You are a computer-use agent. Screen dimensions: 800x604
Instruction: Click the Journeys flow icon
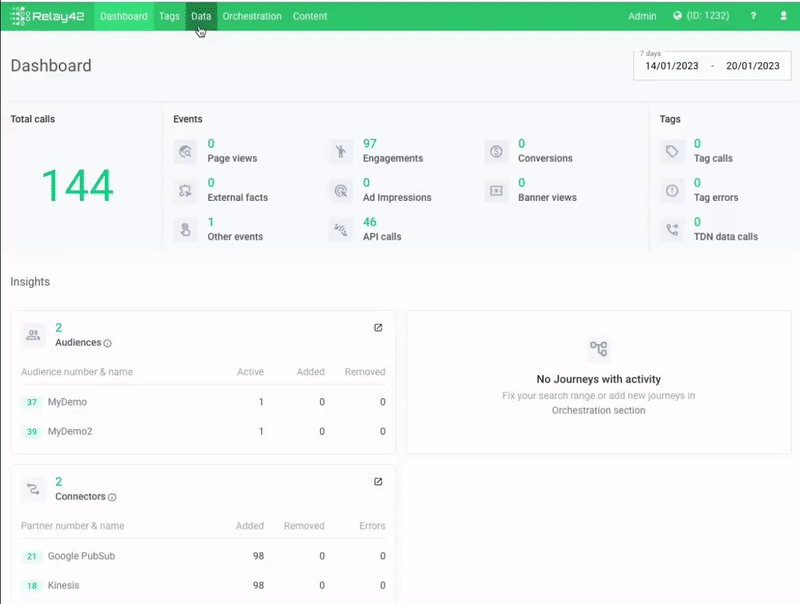coord(598,349)
